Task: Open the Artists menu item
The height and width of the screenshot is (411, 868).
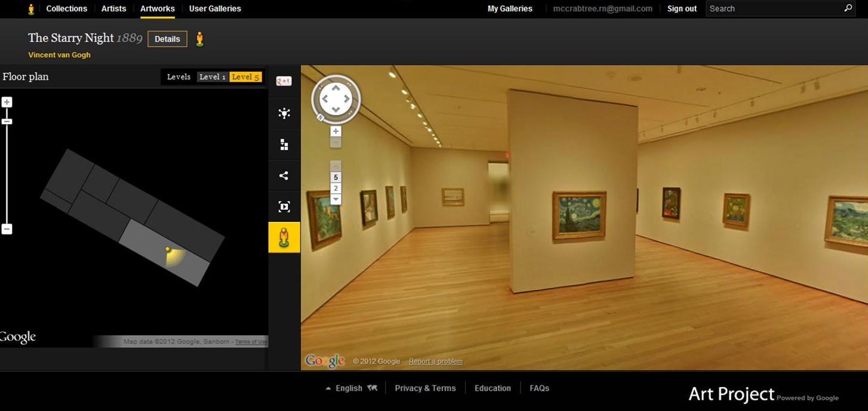Action: coord(113,9)
